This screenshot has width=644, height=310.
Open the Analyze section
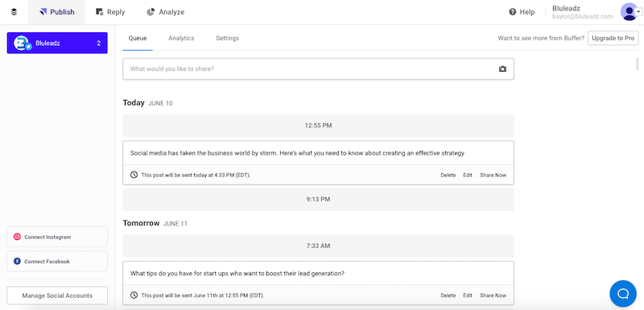point(166,12)
